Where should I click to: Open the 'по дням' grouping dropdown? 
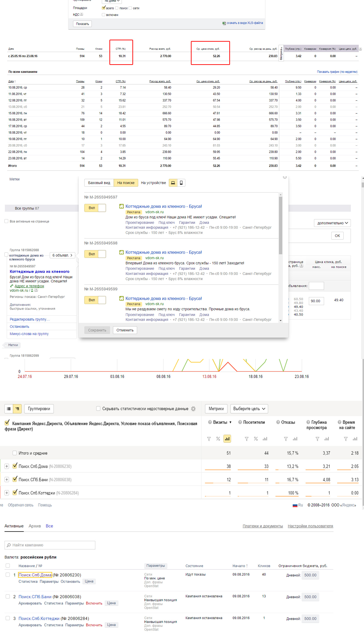tap(112, 1)
